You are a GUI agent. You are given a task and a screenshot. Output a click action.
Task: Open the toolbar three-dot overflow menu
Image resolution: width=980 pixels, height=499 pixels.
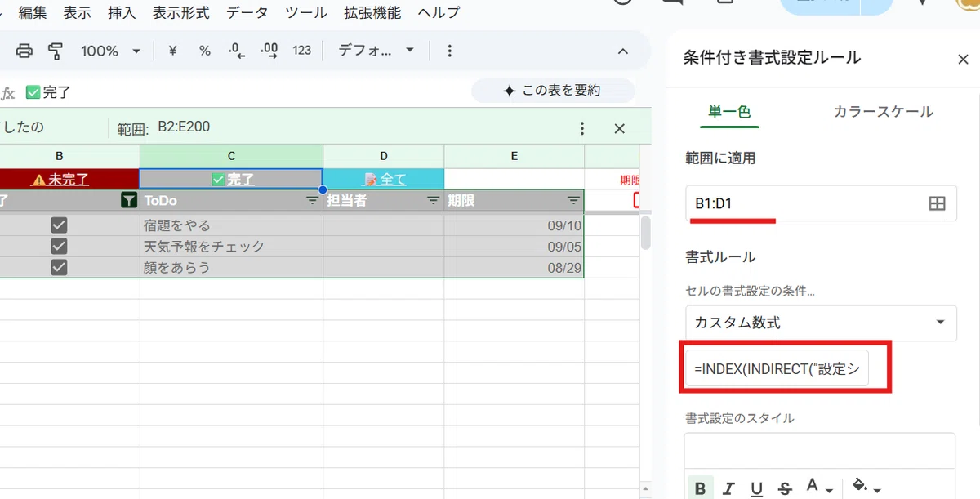click(x=449, y=51)
